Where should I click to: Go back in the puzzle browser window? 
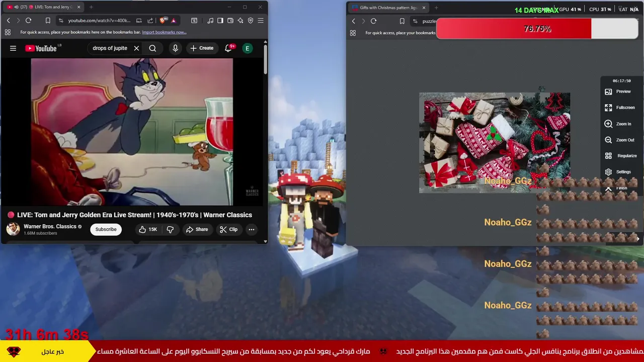tap(353, 21)
